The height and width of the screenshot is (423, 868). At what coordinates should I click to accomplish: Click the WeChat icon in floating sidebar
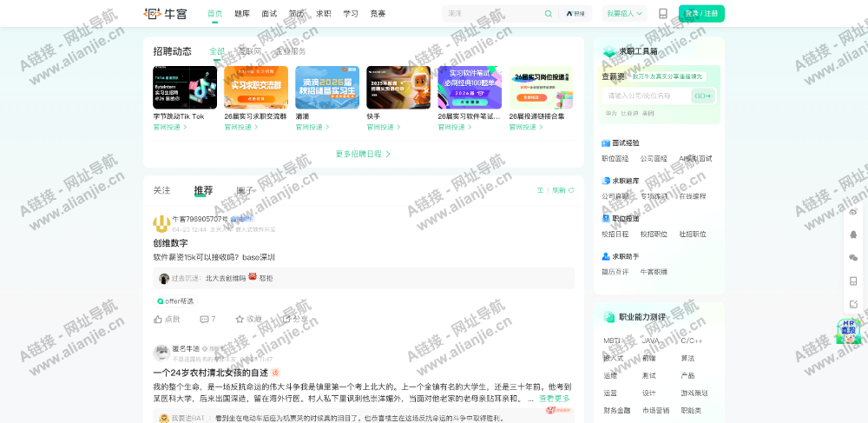[x=853, y=257]
